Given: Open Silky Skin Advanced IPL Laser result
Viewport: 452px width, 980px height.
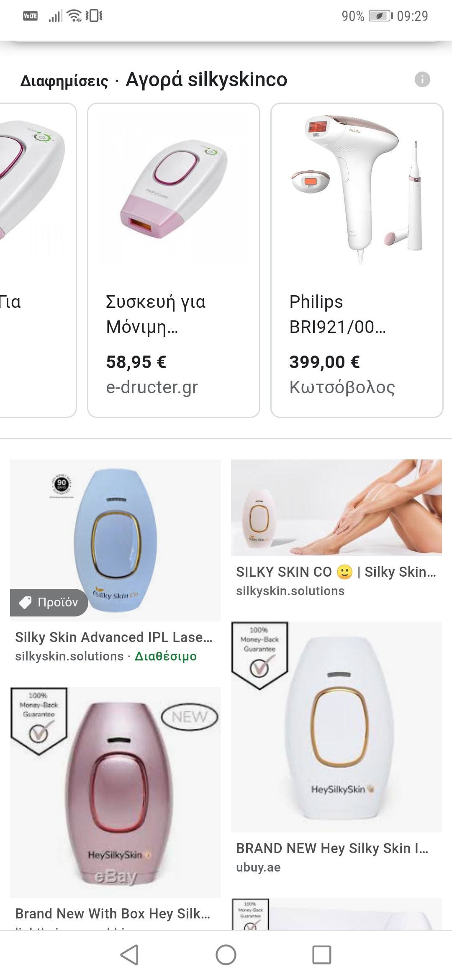Looking at the screenshot, I should coord(114,637).
